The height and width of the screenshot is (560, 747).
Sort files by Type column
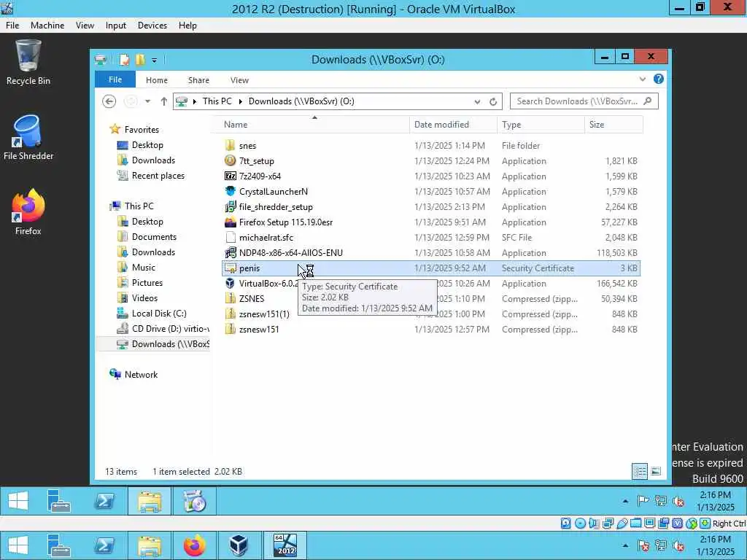pyautogui.click(x=541, y=124)
